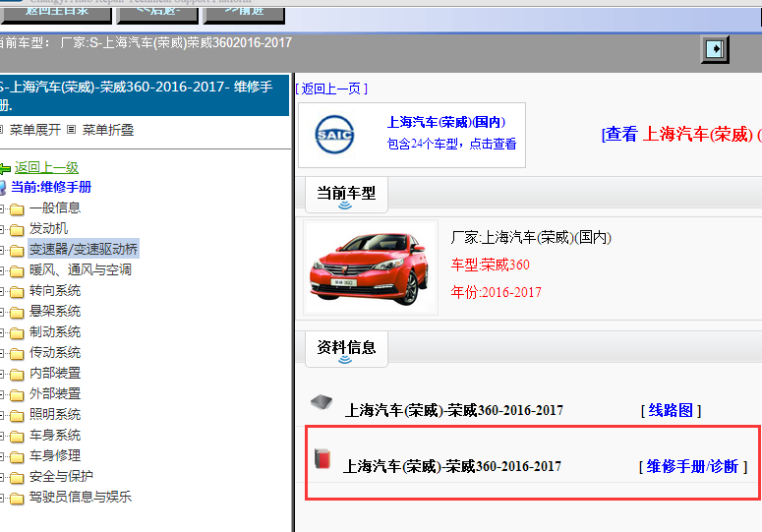Click the 车身系统 folder icon
762x532 pixels.
pos(17,437)
